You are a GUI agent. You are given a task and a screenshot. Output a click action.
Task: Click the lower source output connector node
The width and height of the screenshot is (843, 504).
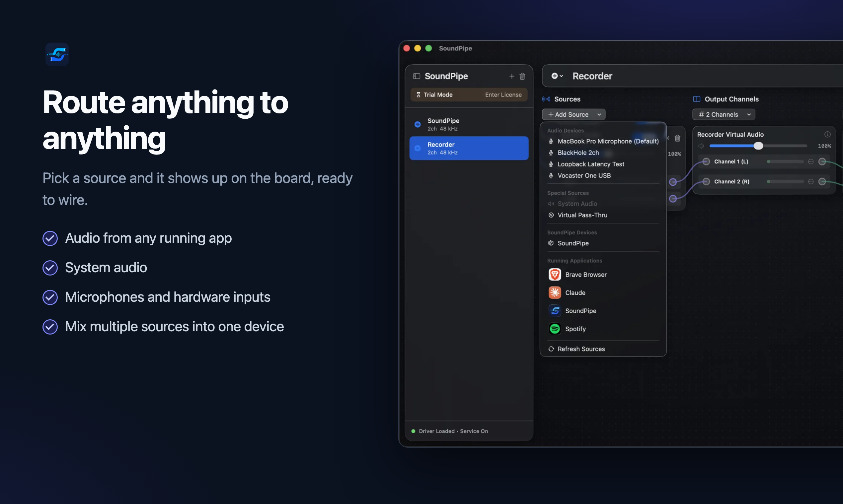(673, 199)
